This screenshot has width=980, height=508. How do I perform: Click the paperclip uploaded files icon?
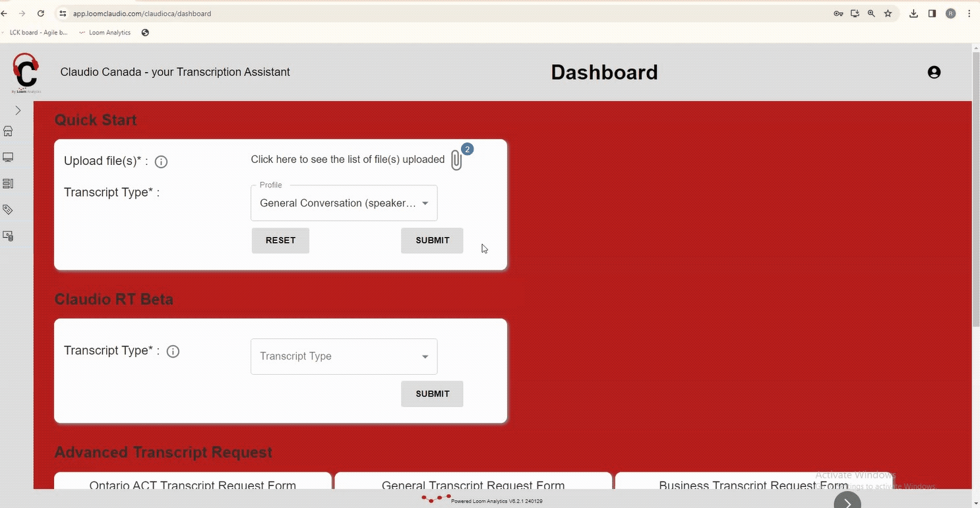coord(456,160)
